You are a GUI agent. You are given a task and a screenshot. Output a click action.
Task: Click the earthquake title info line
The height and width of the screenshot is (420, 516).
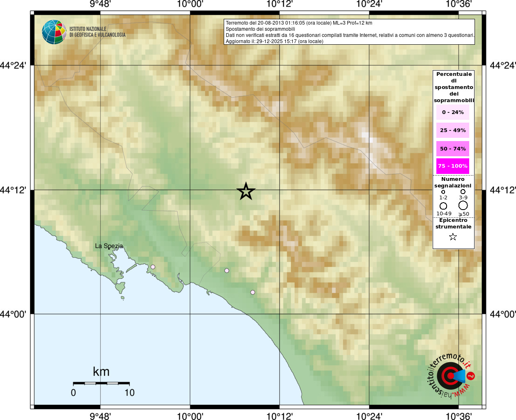click(x=299, y=23)
